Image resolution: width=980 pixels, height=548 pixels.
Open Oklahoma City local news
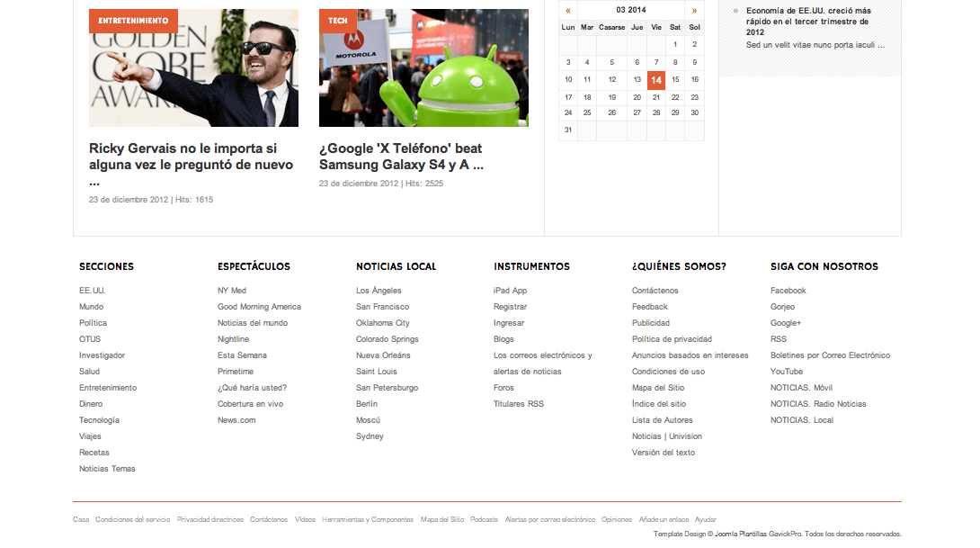pos(382,323)
